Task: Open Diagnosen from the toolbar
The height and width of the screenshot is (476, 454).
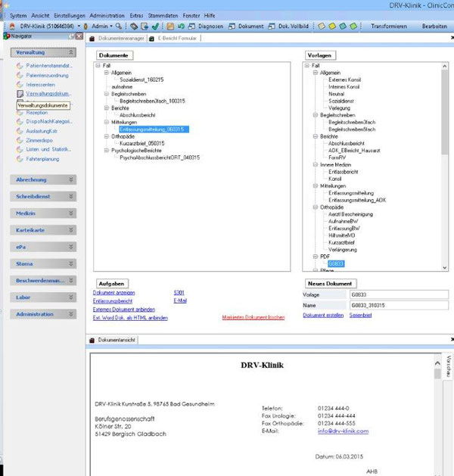Action: (206, 26)
